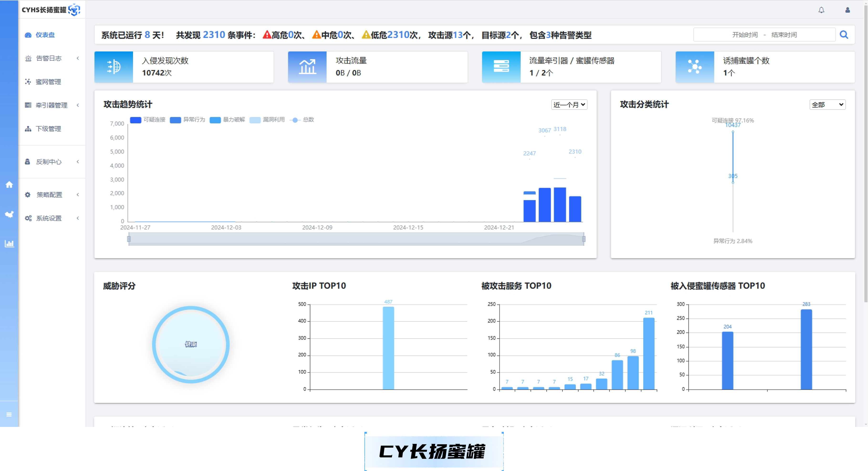Toggle 可疑连接 legend series
The width and height of the screenshot is (868, 471).
(x=148, y=120)
